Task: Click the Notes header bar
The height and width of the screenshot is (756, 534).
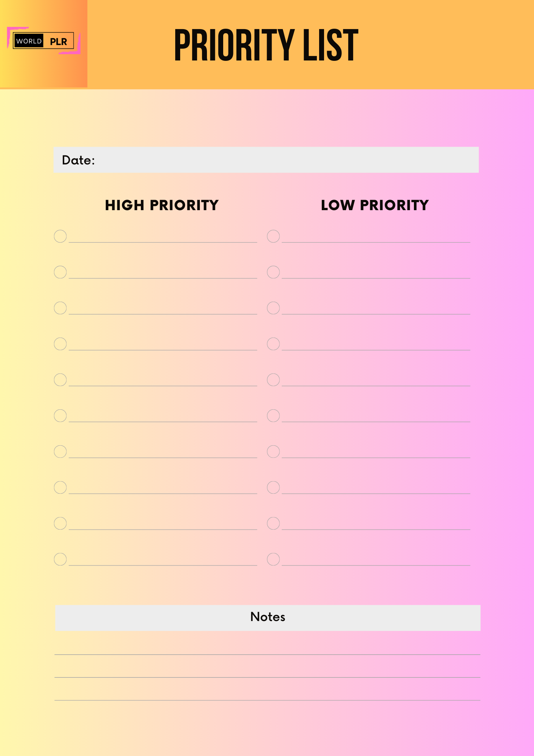Action: (268, 618)
